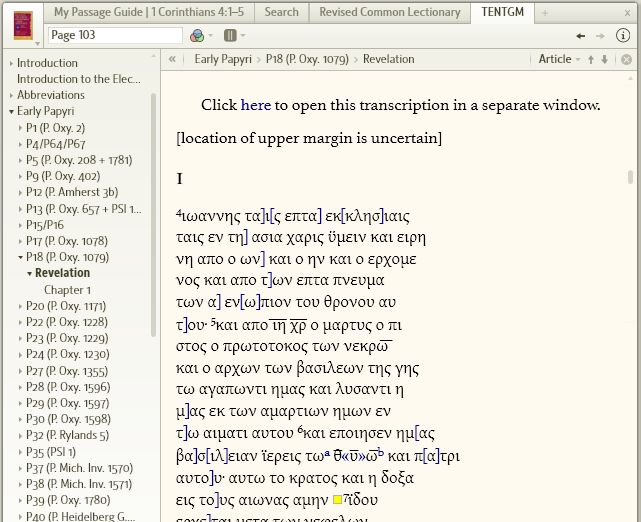Click Early Papyri breadcrumb
The image size is (641, 522).
[223, 59]
